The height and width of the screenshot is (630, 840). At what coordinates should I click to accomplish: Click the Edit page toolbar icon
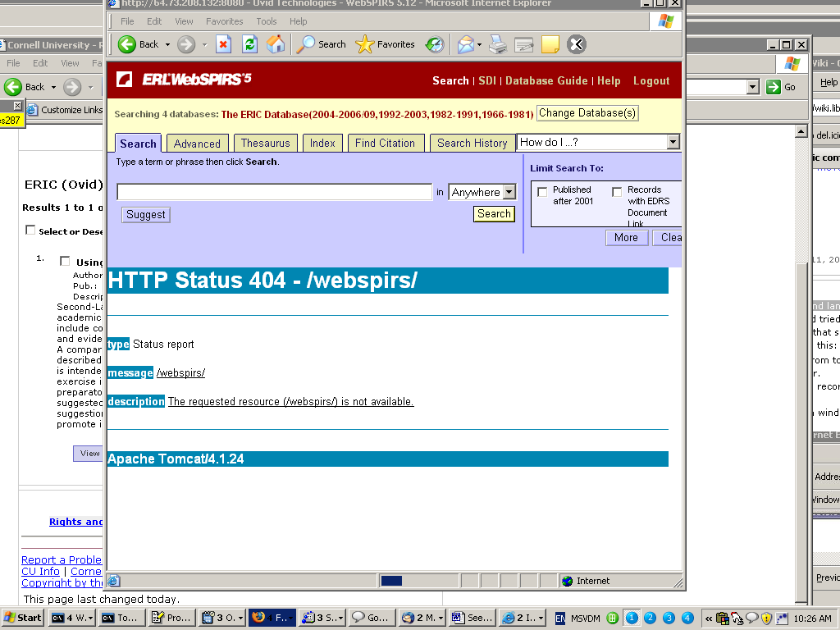tap(523, 44)
